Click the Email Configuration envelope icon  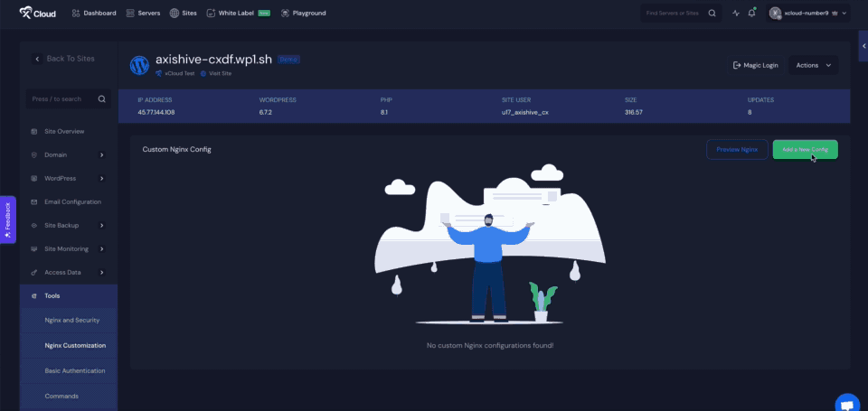point(34,202)
